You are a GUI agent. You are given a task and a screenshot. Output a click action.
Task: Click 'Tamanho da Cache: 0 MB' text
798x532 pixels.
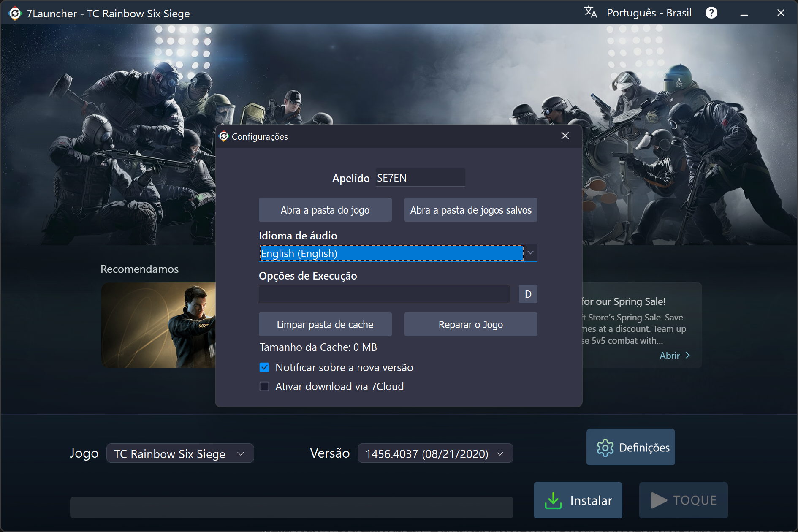point(318,347)
